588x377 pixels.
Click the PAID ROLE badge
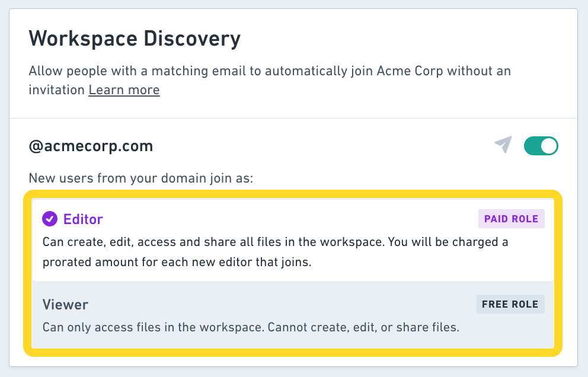click(511, 219)
